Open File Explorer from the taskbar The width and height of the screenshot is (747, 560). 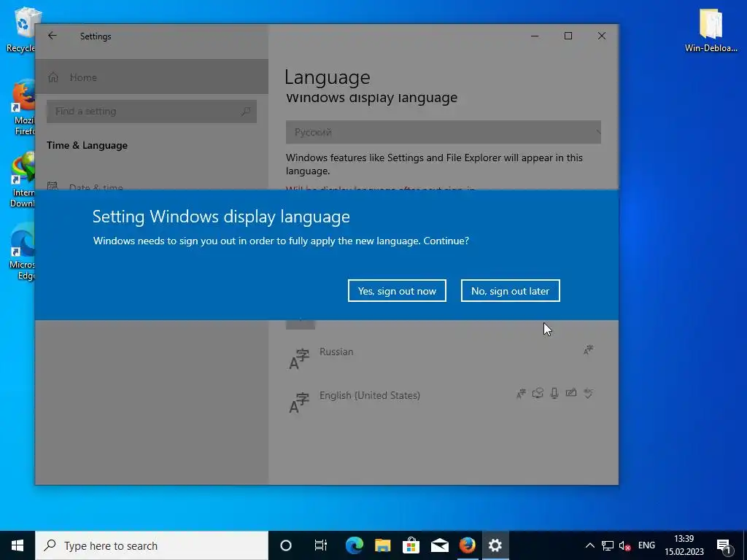point(382,545)
